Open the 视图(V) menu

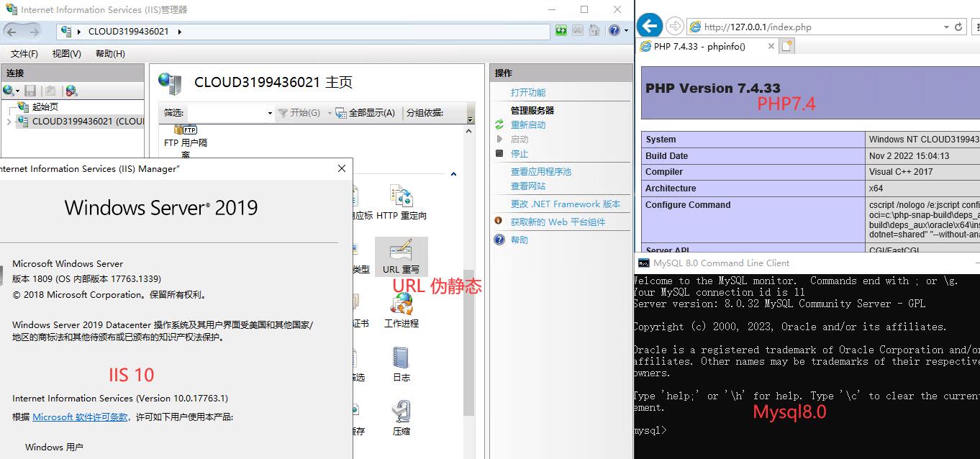(65, 53)
